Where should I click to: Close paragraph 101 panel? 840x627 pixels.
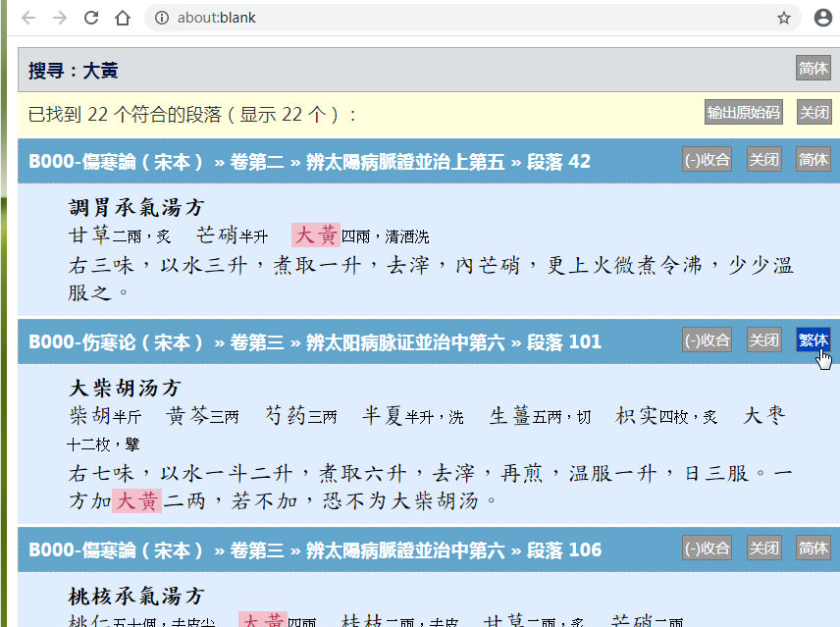763,340
